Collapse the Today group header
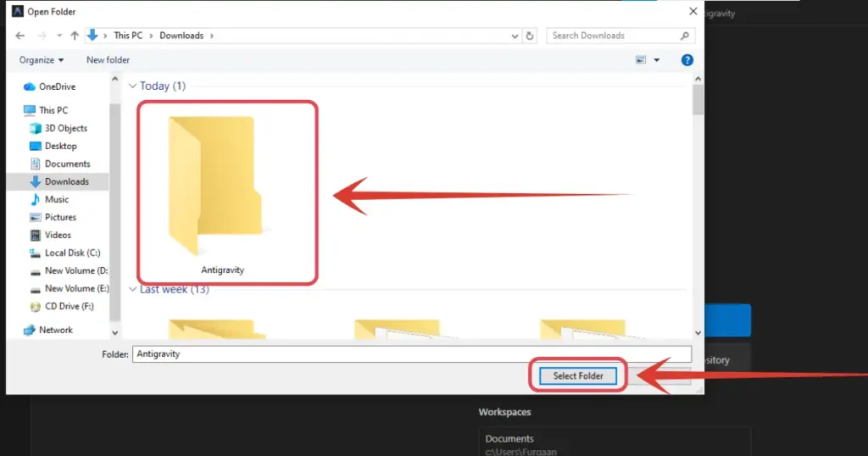 [x=133, y=86]
